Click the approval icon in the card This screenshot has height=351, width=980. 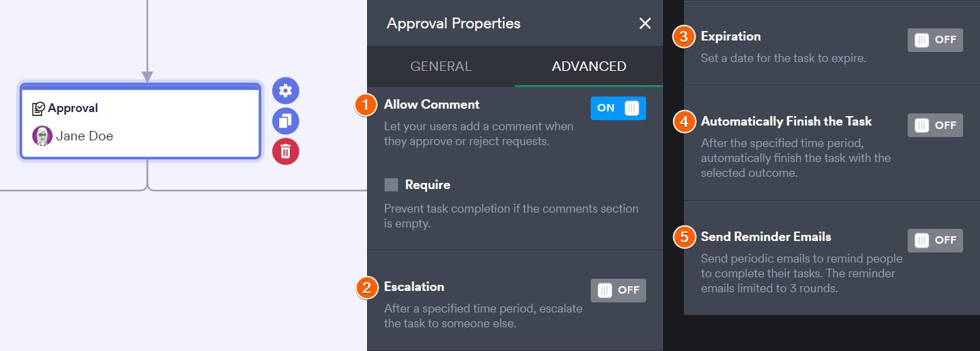click(x=39, y=109)
